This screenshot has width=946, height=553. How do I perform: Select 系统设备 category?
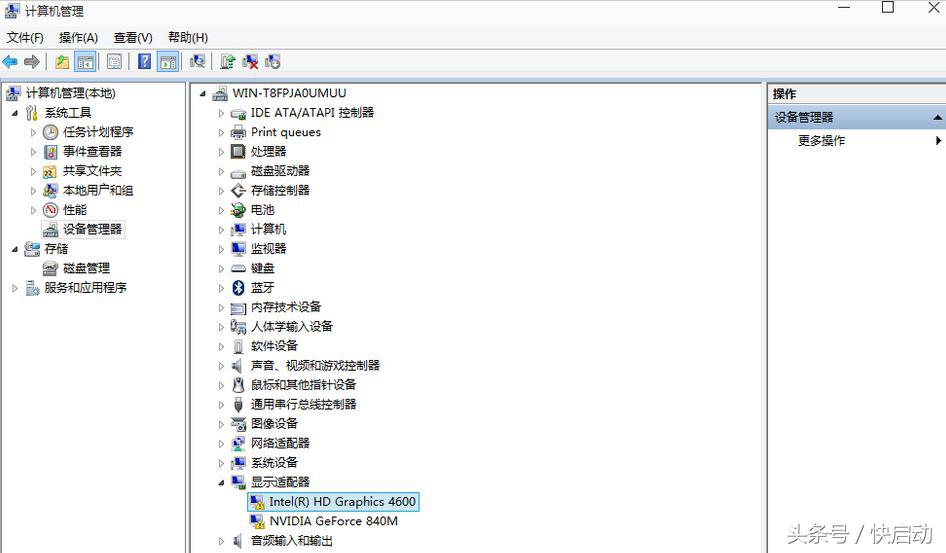pos(275,463)
